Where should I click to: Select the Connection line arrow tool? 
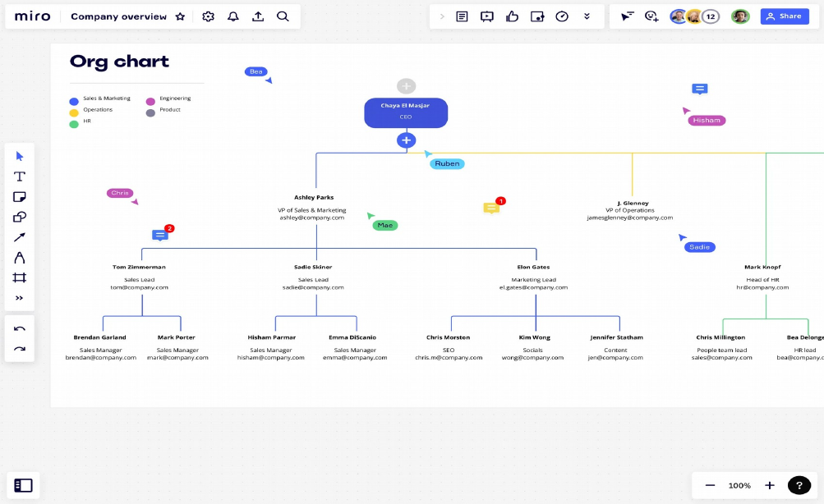(20, 238)
